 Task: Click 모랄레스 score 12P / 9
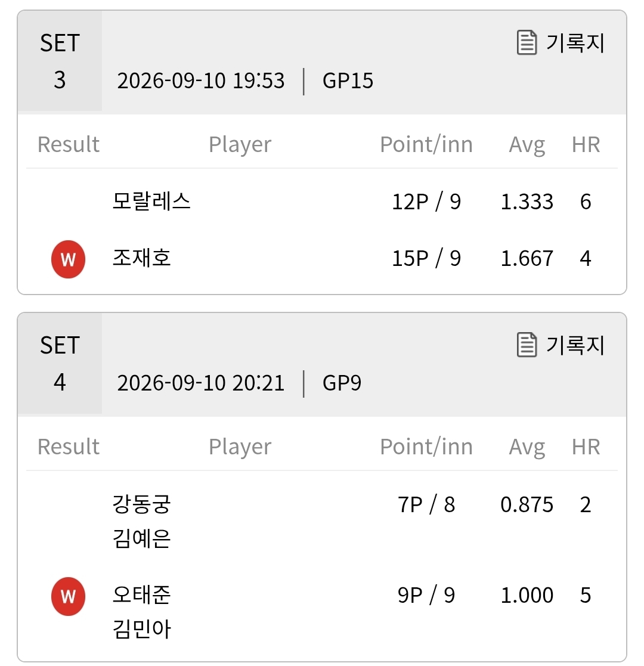[x=426, y=202]
